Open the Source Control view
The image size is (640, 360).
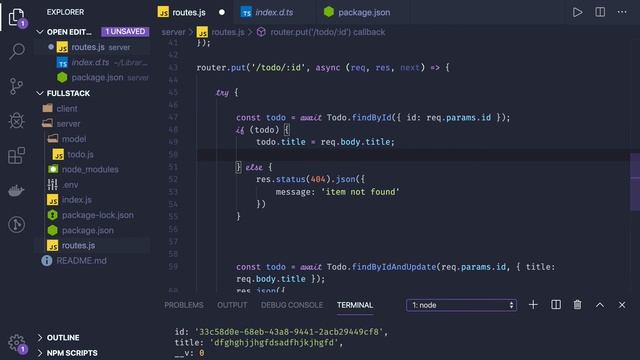[x=16, y=87]
